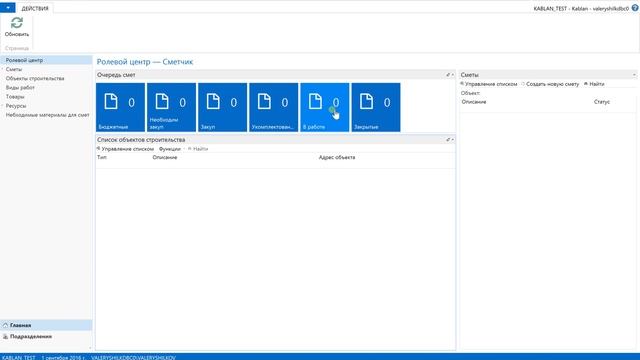
Task: Expand the Сметы panel options dropdown
Action: [634, 75]
